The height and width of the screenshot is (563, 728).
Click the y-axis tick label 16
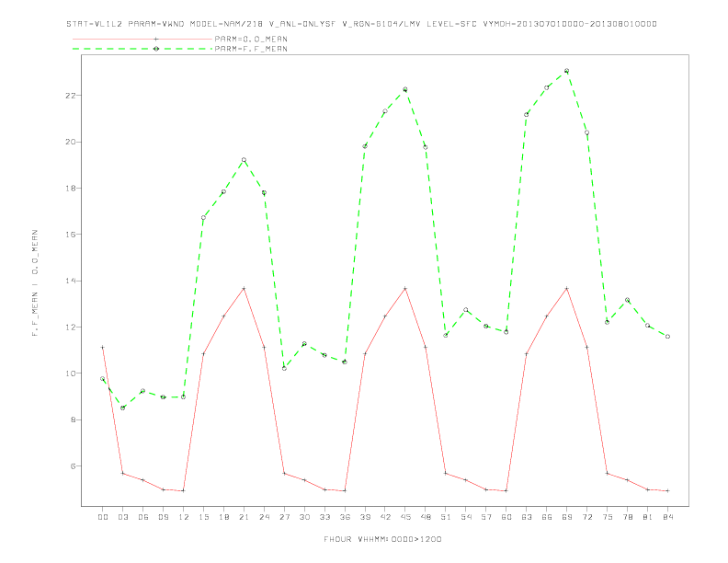(x=72, y=235)
